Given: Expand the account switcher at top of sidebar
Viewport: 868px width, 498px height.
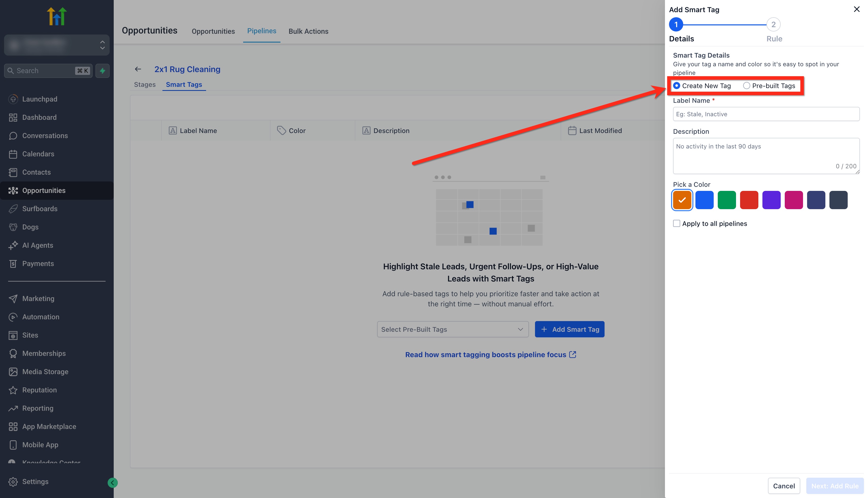Looking at the screenshot, I should click(57, 45).
